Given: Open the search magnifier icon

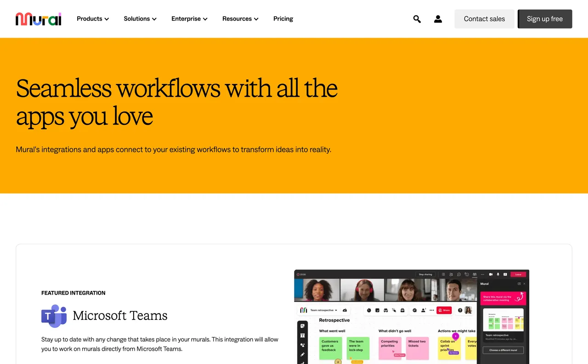Looking at the screenshot, I should point(417,19).
